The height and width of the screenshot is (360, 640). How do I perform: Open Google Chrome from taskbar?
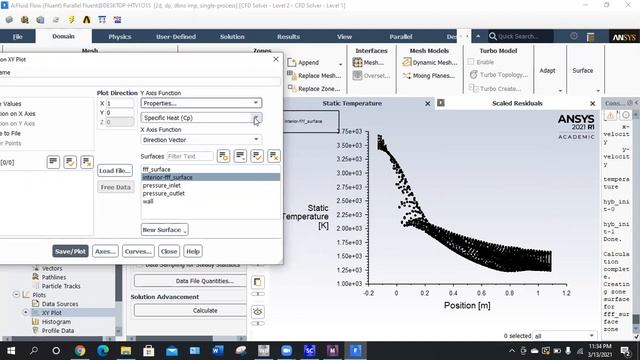[80, 351]
